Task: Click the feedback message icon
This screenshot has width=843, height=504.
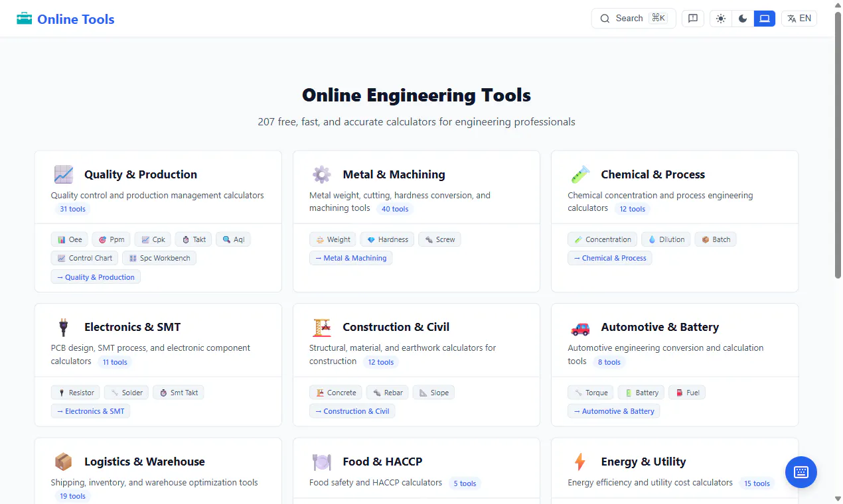Action: coord(692,19)
